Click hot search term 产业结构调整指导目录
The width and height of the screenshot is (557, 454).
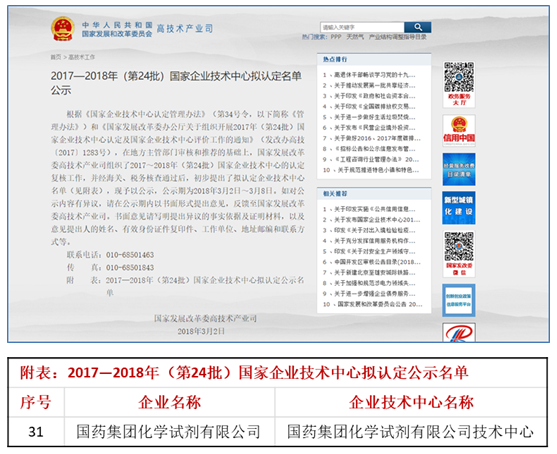398,37
